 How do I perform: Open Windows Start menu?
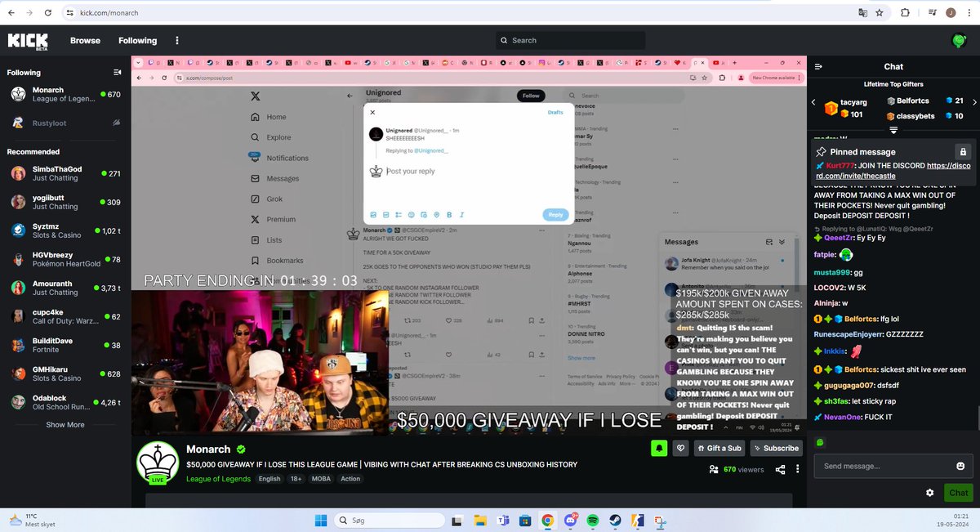click(x=319, y=521)
